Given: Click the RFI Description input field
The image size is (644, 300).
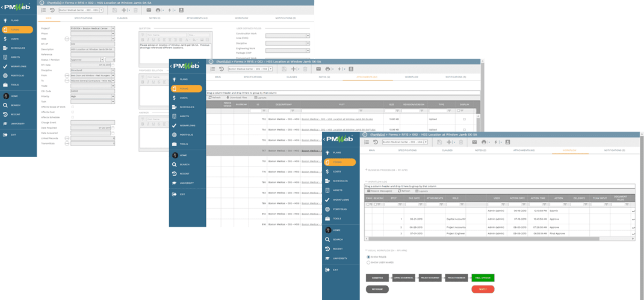Looking at the screenshot, I should tap(92, 49).
